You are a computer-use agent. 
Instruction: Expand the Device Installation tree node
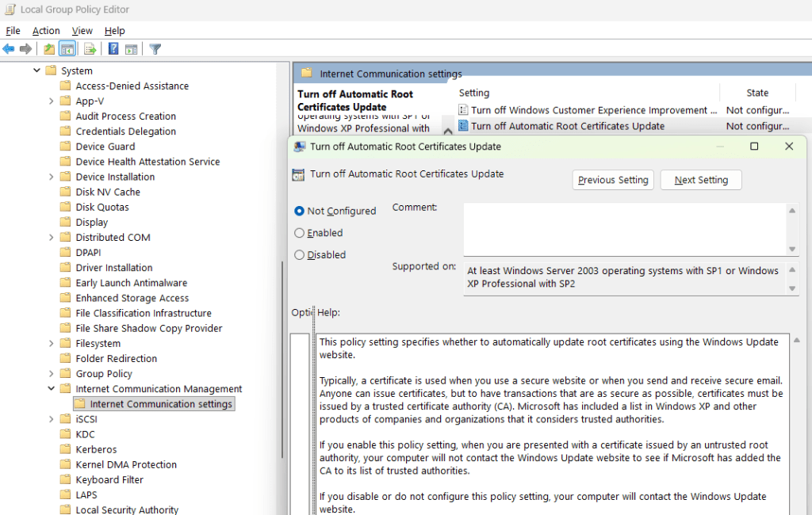pyautogui.click(x=51, y=177)
